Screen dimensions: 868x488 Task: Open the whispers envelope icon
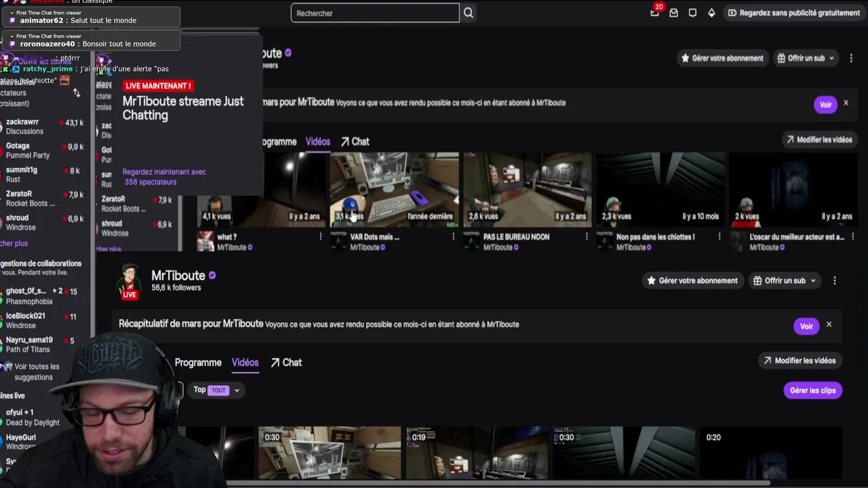[673, 13]
